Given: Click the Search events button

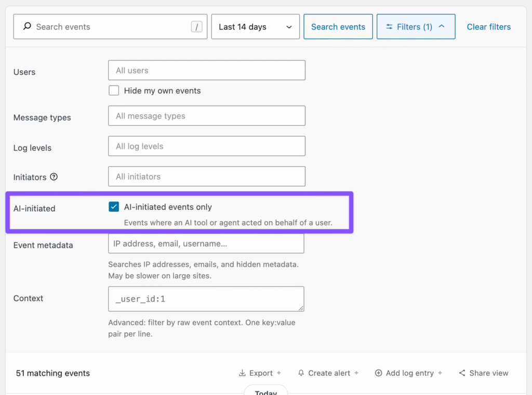Looking at the screenshot, I should (338, 26).
